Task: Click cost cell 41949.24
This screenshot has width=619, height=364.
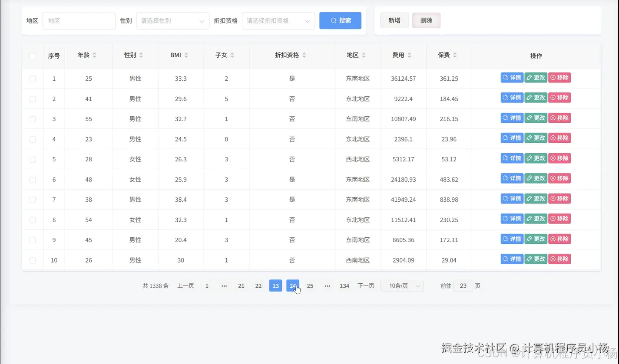Action: click(x=404, y=200)
